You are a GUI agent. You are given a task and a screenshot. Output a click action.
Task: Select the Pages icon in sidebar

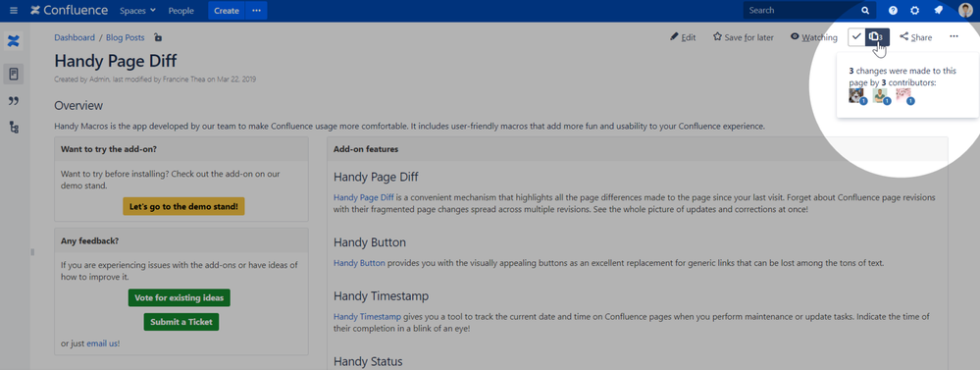(14, 75)
